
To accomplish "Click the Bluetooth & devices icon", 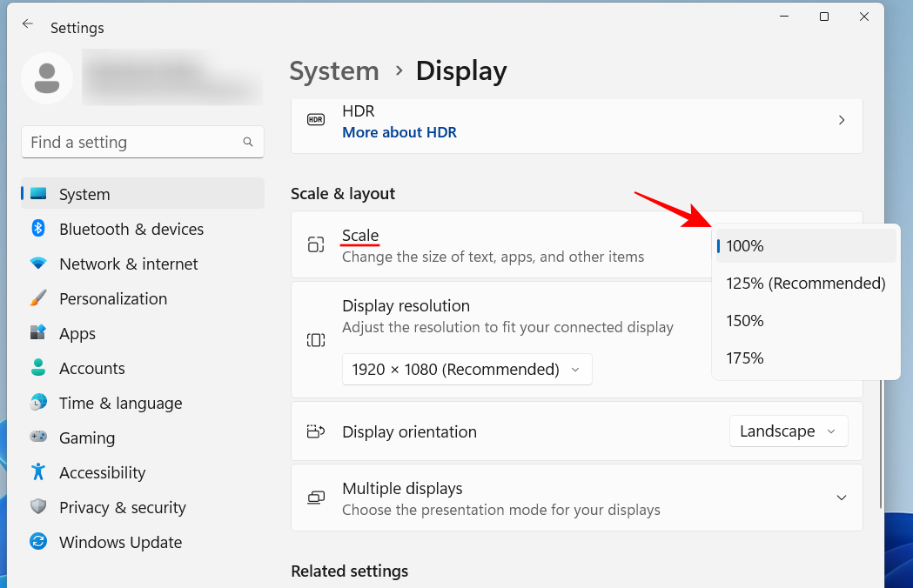I will (38, 229).
